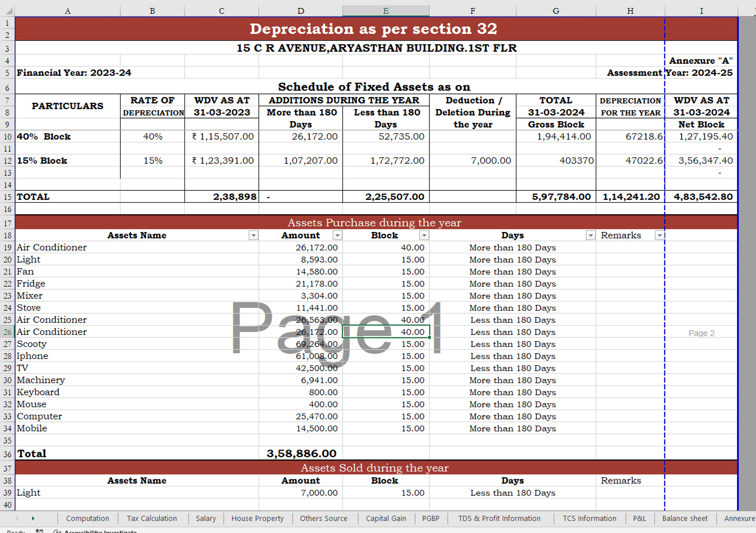Select row 26 header
This screenshot has height=533, width=756.
[7, 332]
